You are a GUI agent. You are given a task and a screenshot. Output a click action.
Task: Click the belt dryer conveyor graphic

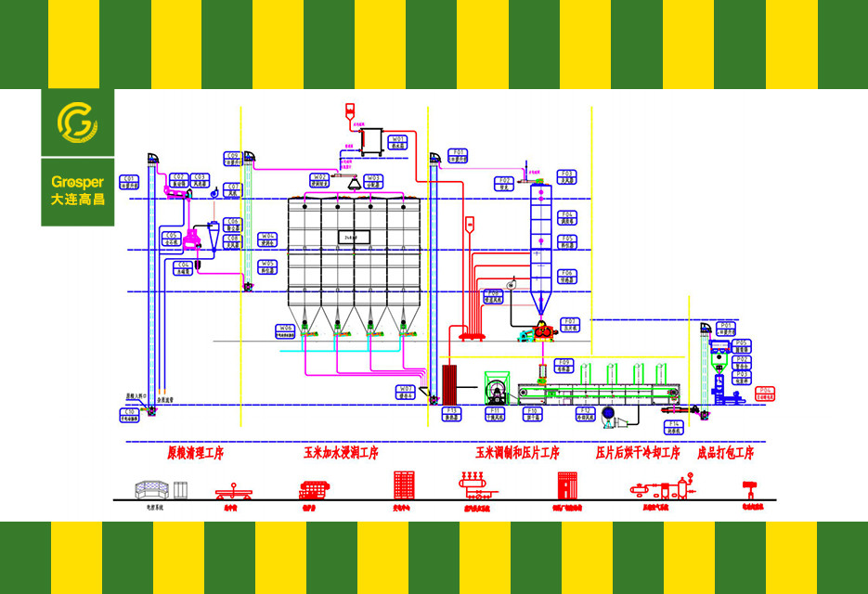coord(599,393)
